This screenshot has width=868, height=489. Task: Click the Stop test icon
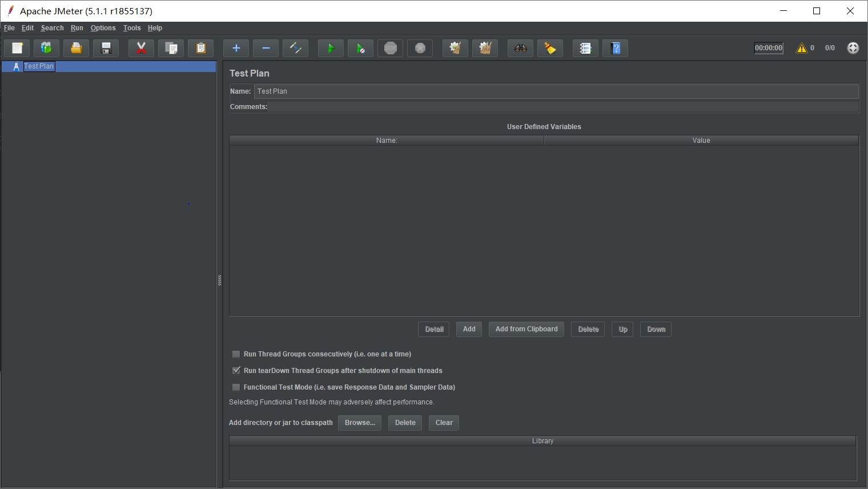pyautogui.click(x=390, y=48)
